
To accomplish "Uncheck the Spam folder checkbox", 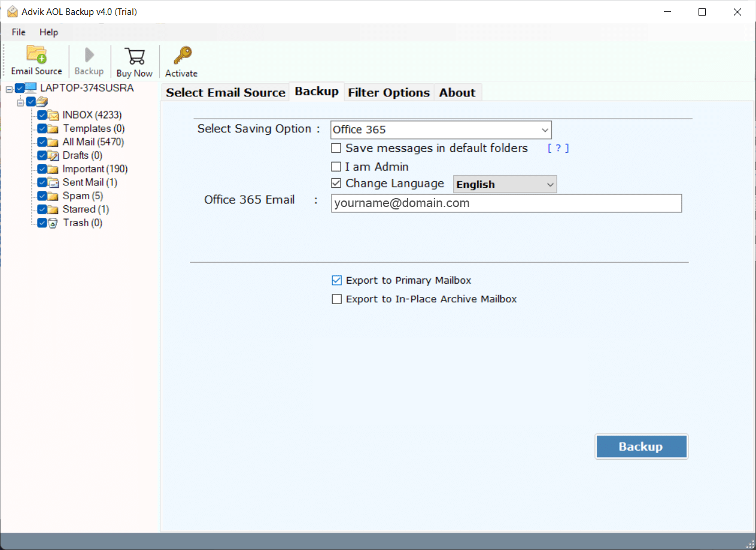I will (x=42, y=196).
